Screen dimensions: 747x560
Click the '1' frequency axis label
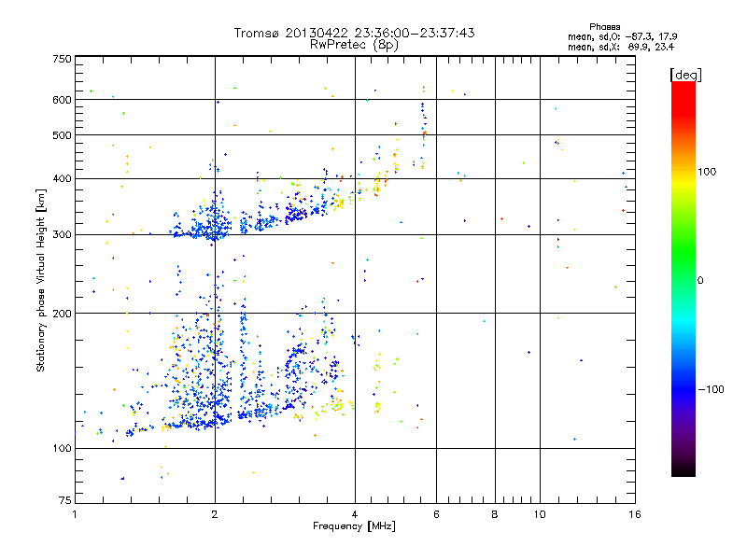click(x=75, y=514)
